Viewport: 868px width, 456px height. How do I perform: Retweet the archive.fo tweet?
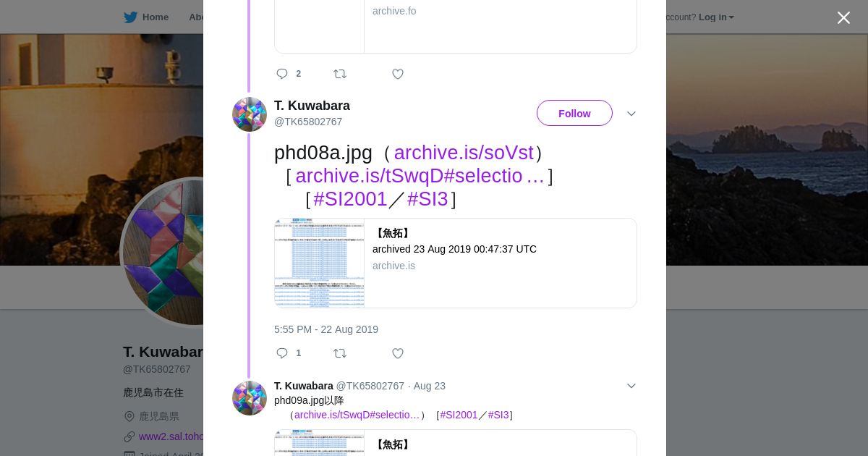tap(340, 74)
